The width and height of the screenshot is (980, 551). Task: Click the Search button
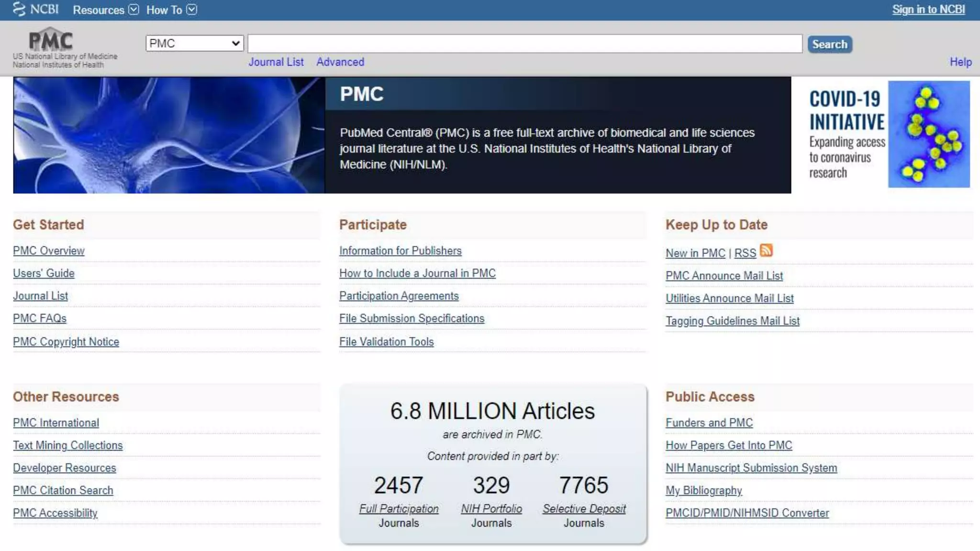[x=829, y=44]
